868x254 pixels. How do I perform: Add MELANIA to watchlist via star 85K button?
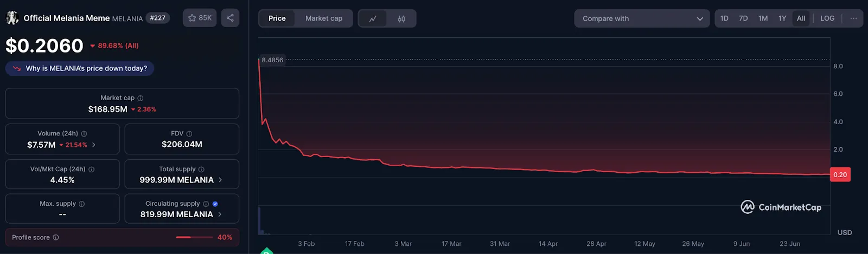[200, 18]
